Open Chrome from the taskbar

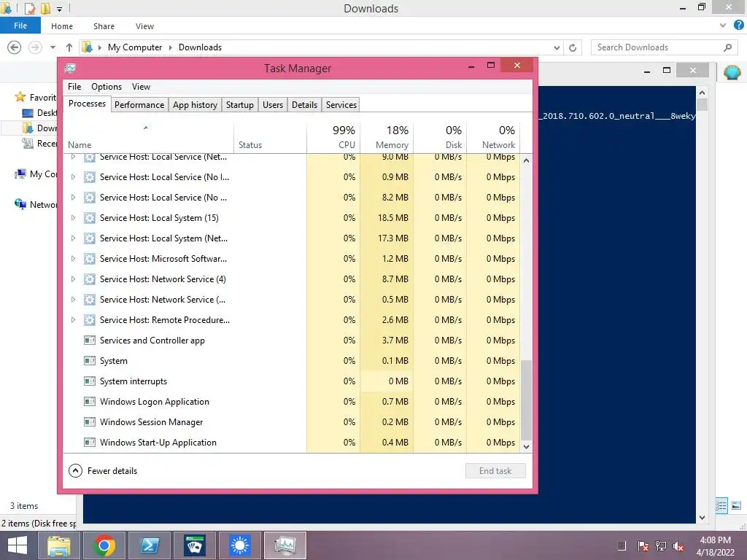pyautogui.click(x=104, y=545)
